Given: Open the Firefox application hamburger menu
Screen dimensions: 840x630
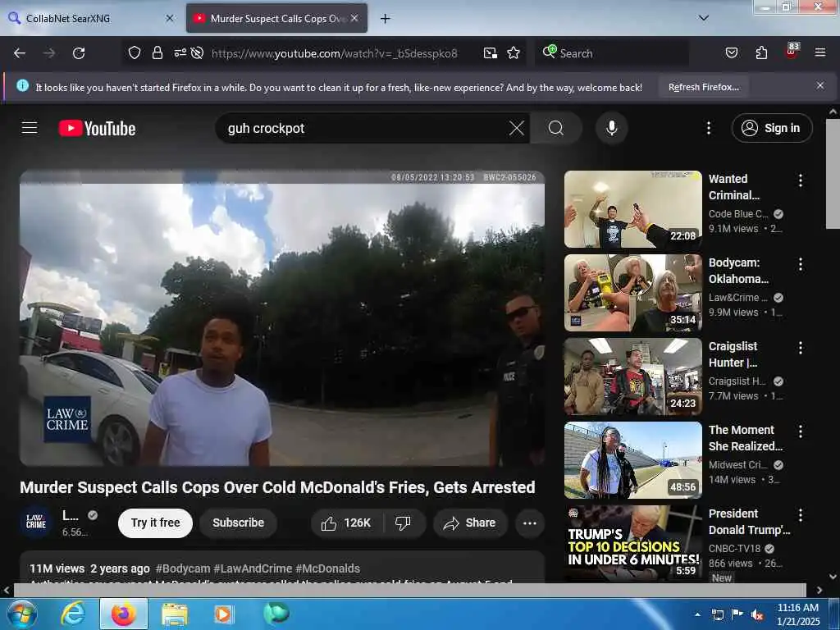Looking at the screenshot, I should 819,52.
